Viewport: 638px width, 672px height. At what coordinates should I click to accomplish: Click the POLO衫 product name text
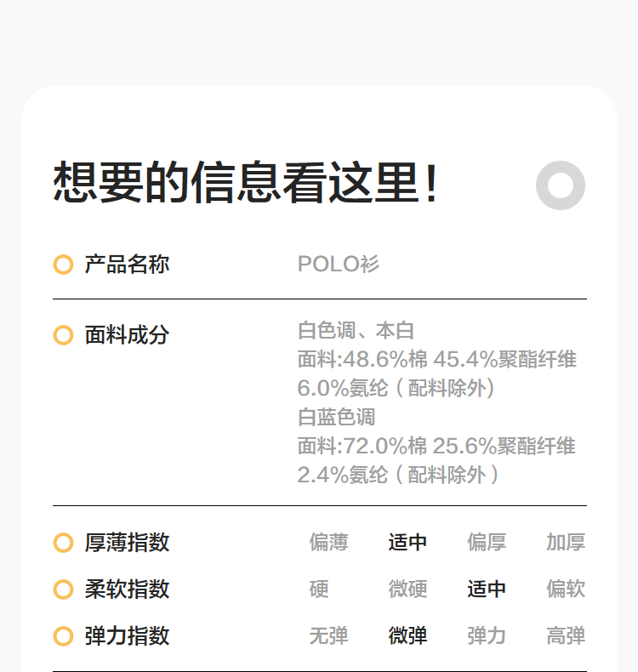click(x=339, y=265)
